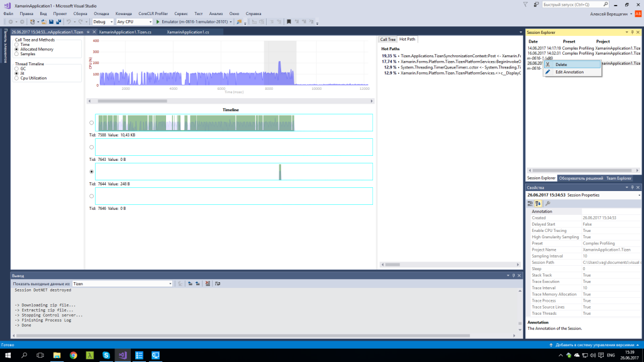
Task: Open the document tab list dropdown arrow
Action: tap(521, 32)
